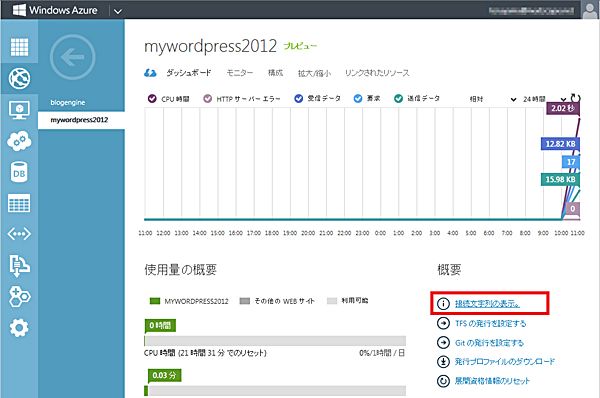This screenshot has width=600, height=398.
Task: Click the reset icon beside 展開資格情報のリセット
Action: pos(443,381)
